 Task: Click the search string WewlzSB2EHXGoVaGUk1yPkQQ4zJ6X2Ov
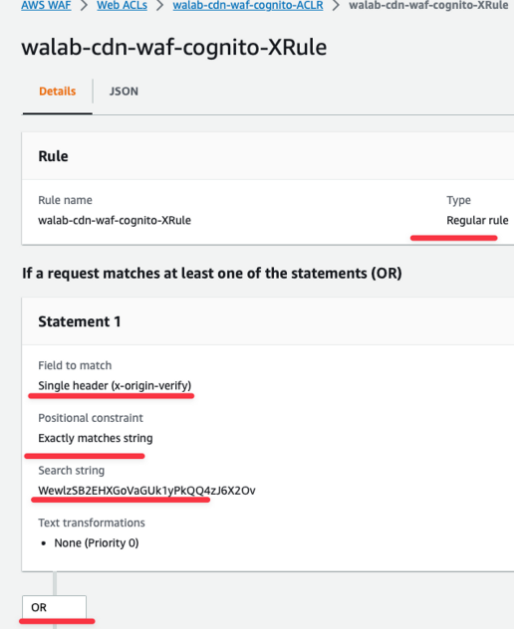click(147, 491)
